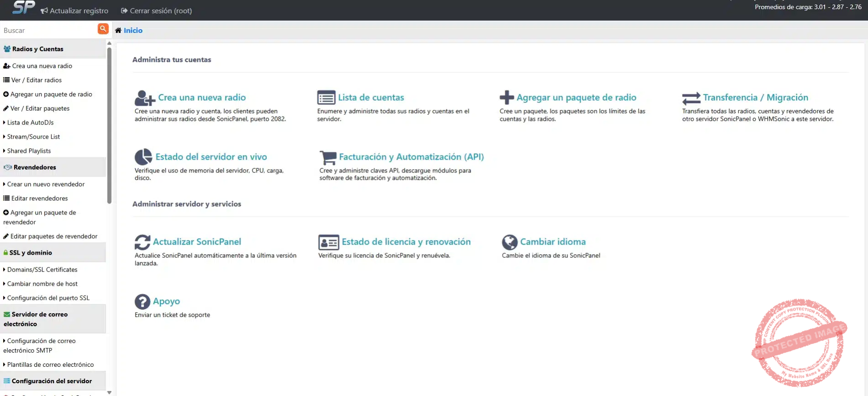This screenshot has width=868, height=396.
Task: Click the Buscar search input field
Action: coord(48,30)
